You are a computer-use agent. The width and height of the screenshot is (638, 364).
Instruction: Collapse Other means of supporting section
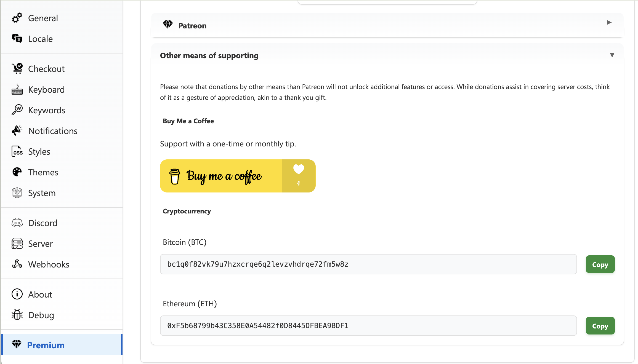[612, 55]
